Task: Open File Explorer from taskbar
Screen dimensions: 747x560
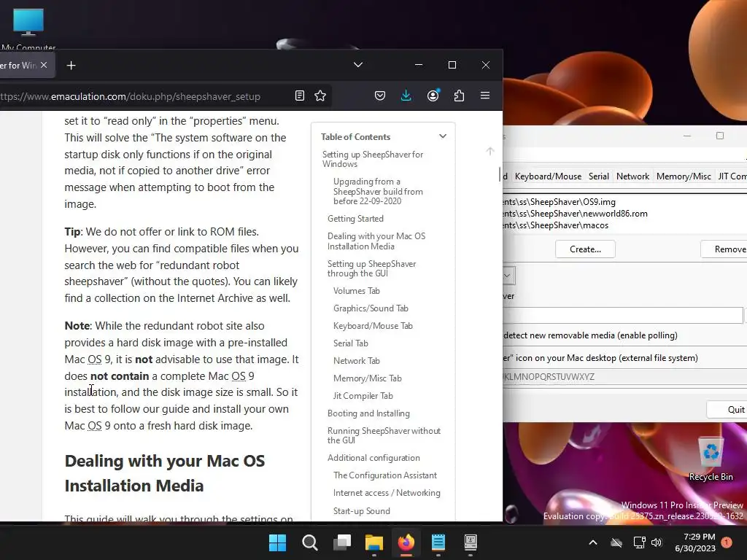Action: click(374, 542)
